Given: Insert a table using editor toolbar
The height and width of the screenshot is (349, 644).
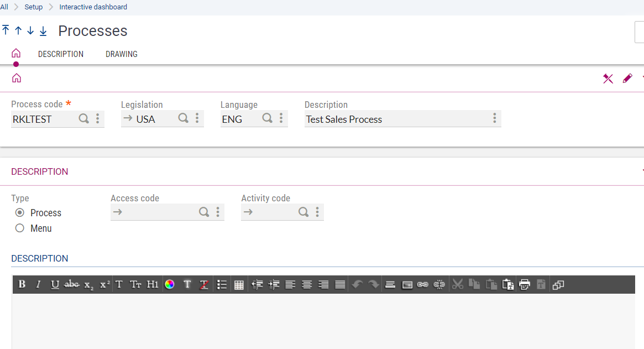Looking at the screenshot, I should tap(239, 284).
